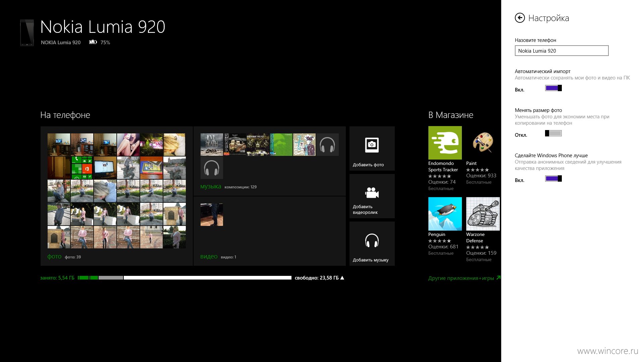Open the green album cover in the music row
The image size is (644, 362).
pos(281,144)
